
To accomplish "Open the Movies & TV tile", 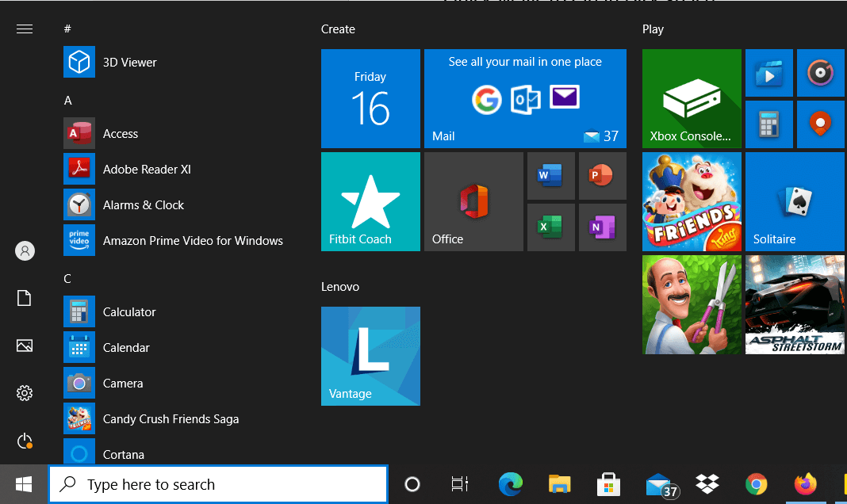I will [769, 73].
